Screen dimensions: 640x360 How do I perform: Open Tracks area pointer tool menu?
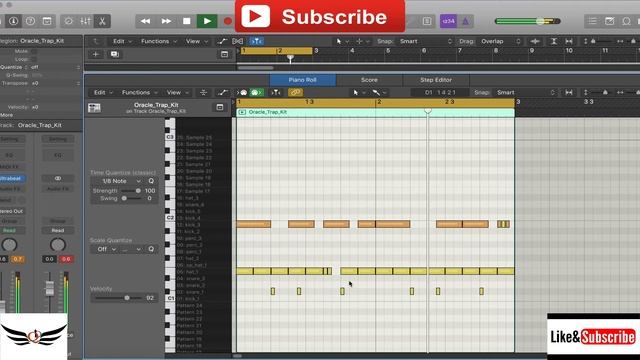[342, 41]
